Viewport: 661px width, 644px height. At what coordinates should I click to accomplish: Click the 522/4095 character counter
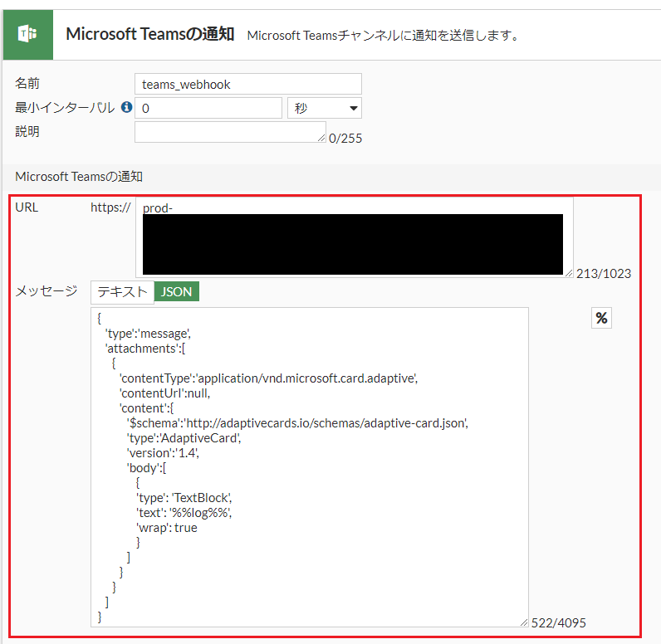pyautogui.click(x=559, y=622)
